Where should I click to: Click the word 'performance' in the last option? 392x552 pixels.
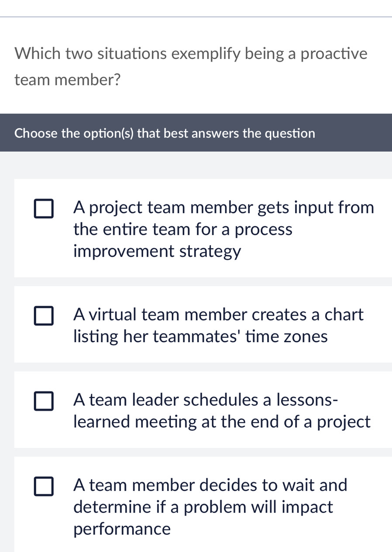point(122,529)
